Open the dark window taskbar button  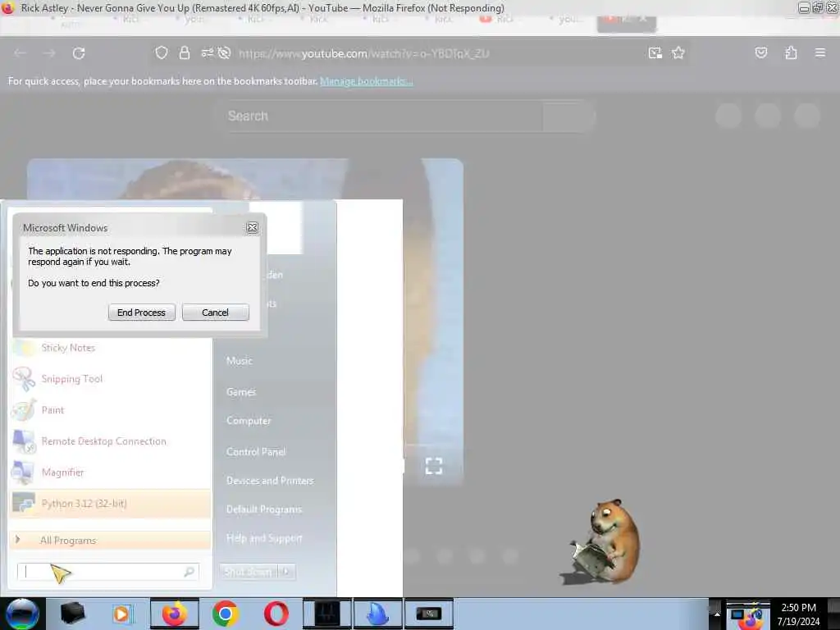327,614
